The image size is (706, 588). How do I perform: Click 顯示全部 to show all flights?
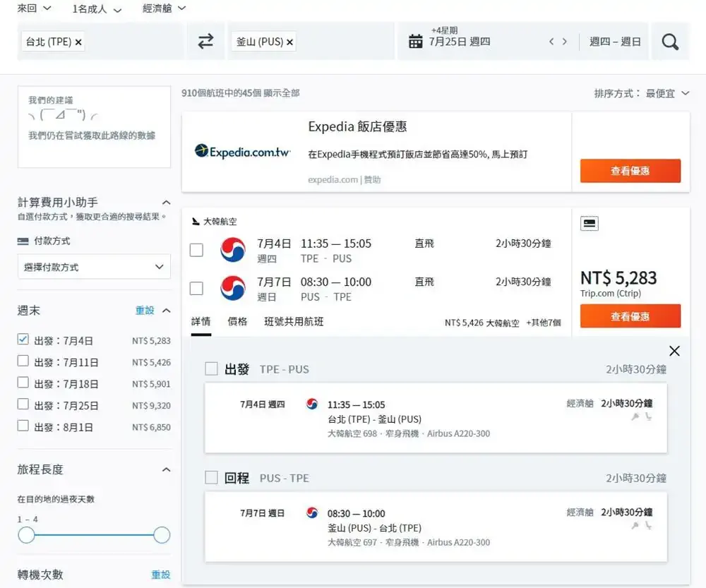[x=282, y=93]
